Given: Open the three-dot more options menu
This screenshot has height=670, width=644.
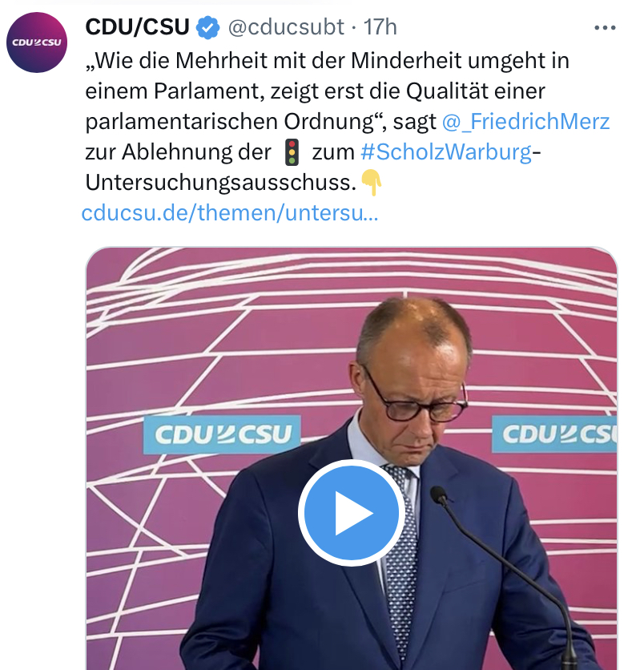Looking at the screenshot, I should point(605,28).
